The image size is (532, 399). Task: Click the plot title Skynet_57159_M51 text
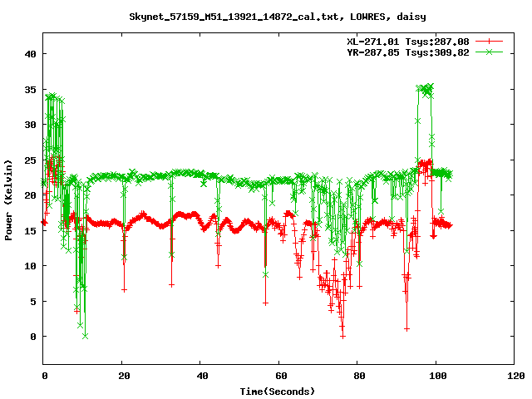[278, 17]
